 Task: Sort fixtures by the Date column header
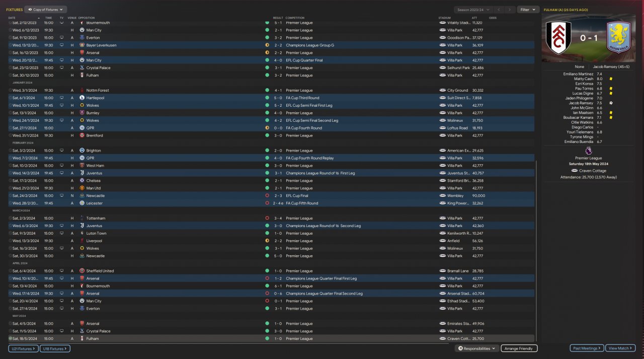[12, 18]
